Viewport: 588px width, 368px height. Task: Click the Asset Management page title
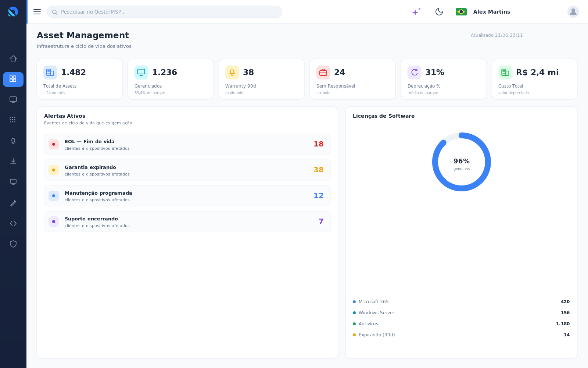(x=83, y=35)
